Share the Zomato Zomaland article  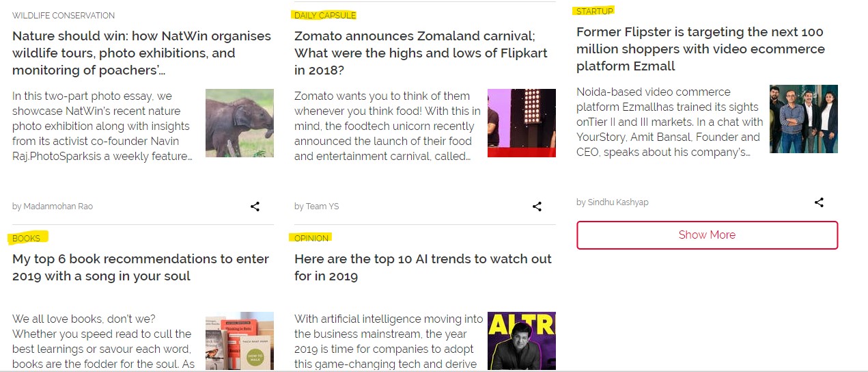coord(537,207)
